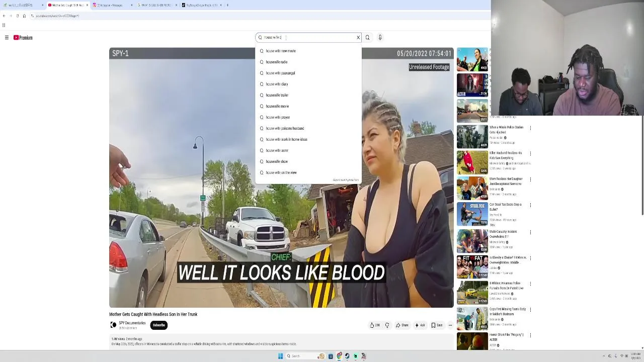Go to the YouTube Premium home logo
Viewport: 644px width, 362px height.
[23, 38]
